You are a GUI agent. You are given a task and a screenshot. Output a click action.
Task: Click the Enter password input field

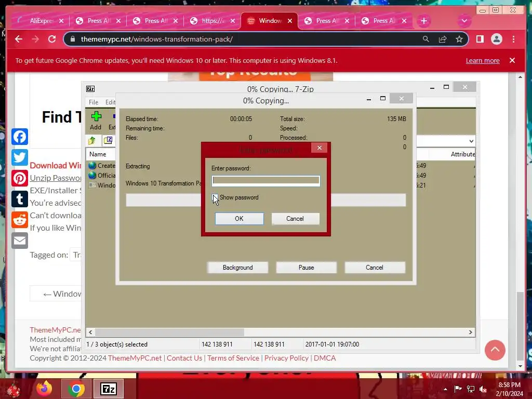[x=265, y=181]
